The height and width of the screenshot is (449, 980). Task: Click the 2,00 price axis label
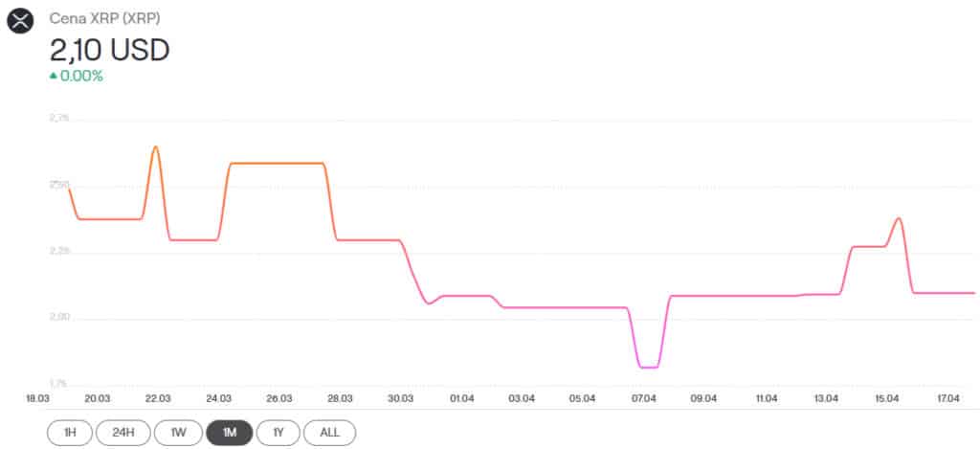coord(59,318)
